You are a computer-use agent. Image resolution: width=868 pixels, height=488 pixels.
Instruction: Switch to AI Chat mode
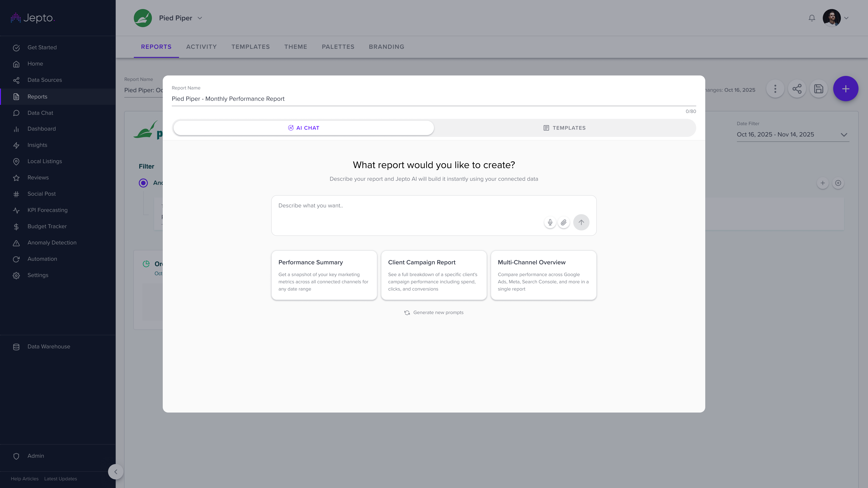click(304, 128)
